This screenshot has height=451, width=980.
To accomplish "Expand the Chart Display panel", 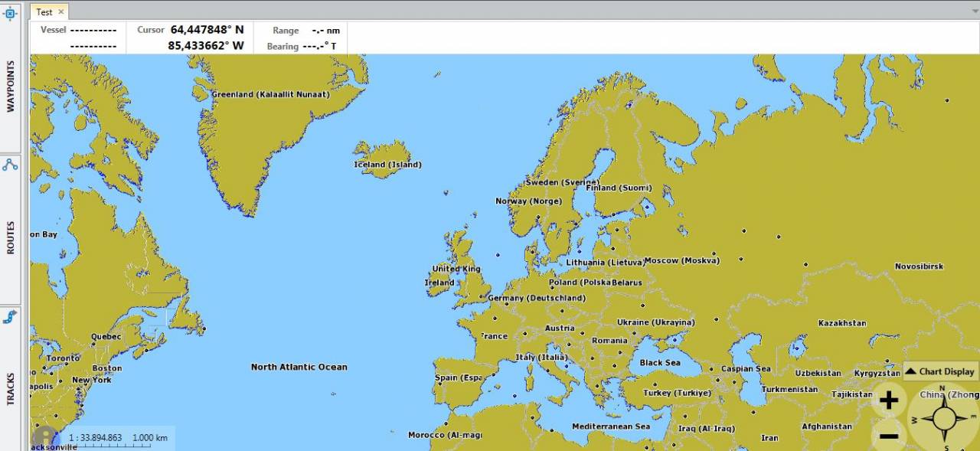I will (940, 371).
